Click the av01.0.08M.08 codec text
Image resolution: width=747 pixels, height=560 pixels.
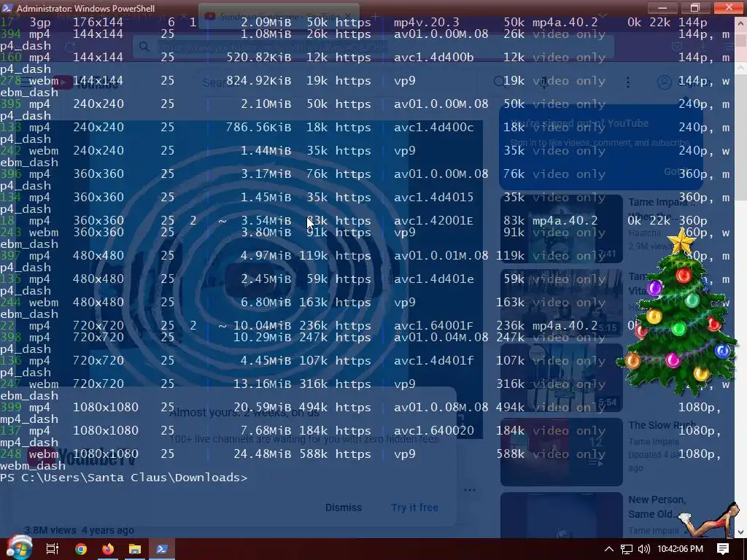(x=441, y=407)
